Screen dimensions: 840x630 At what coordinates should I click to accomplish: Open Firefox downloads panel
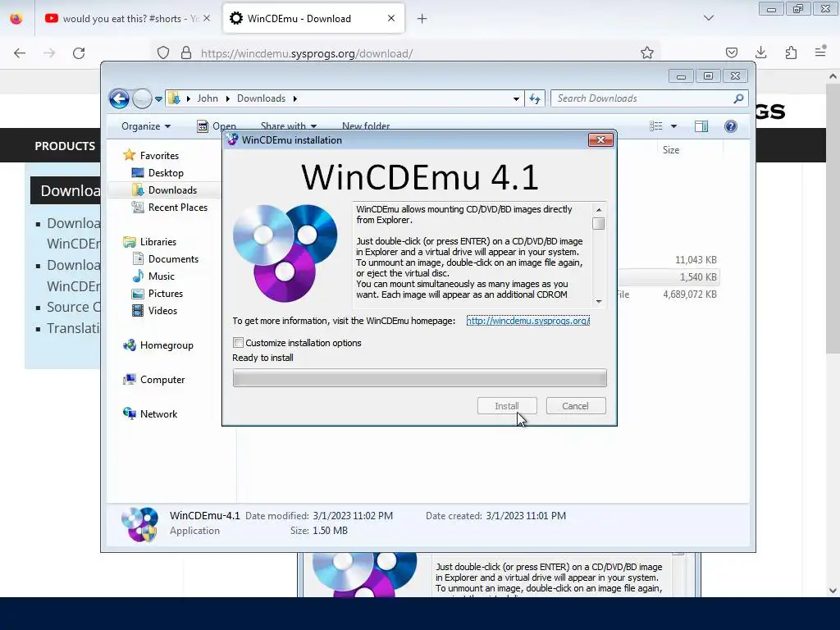760,52
